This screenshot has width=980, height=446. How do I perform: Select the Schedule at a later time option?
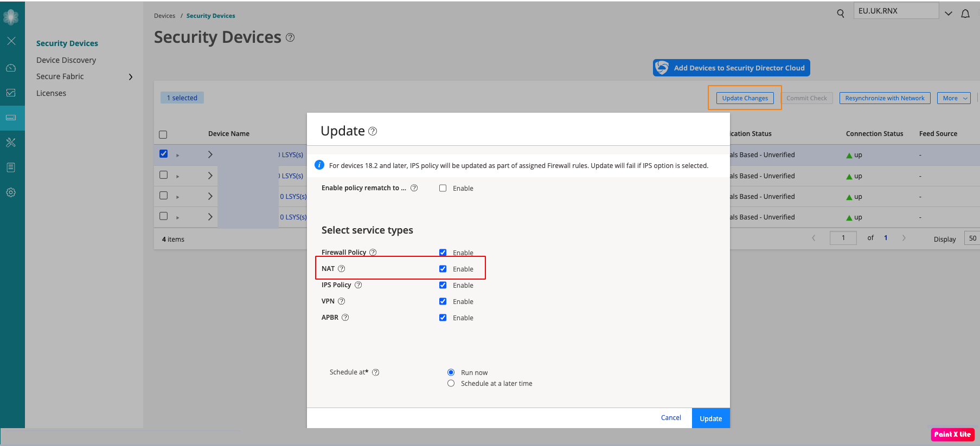[x=451, y=383]
